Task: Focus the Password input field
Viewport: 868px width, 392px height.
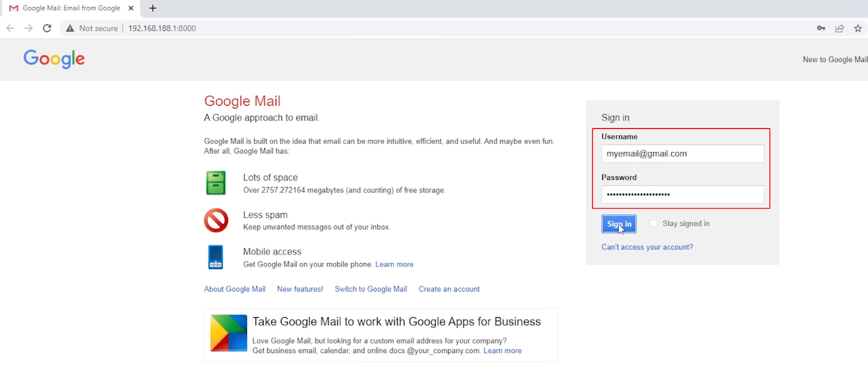Action: [682, 194]
